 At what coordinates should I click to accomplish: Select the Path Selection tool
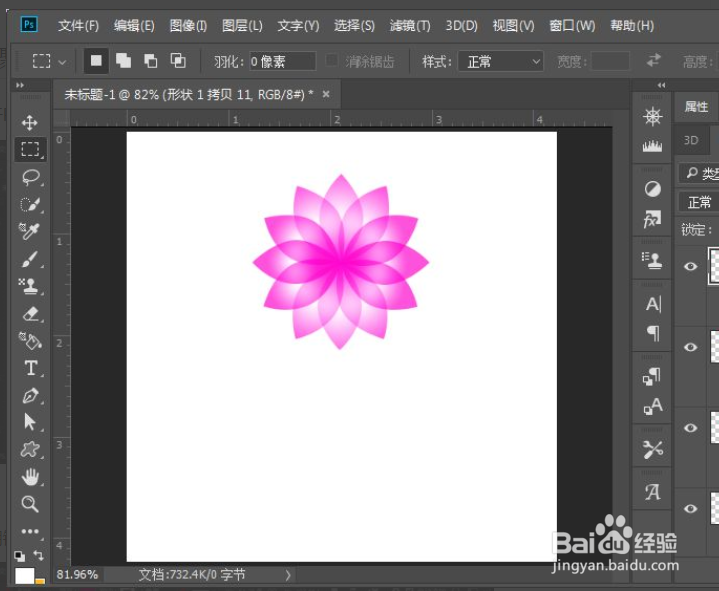(x=30, y=422)
